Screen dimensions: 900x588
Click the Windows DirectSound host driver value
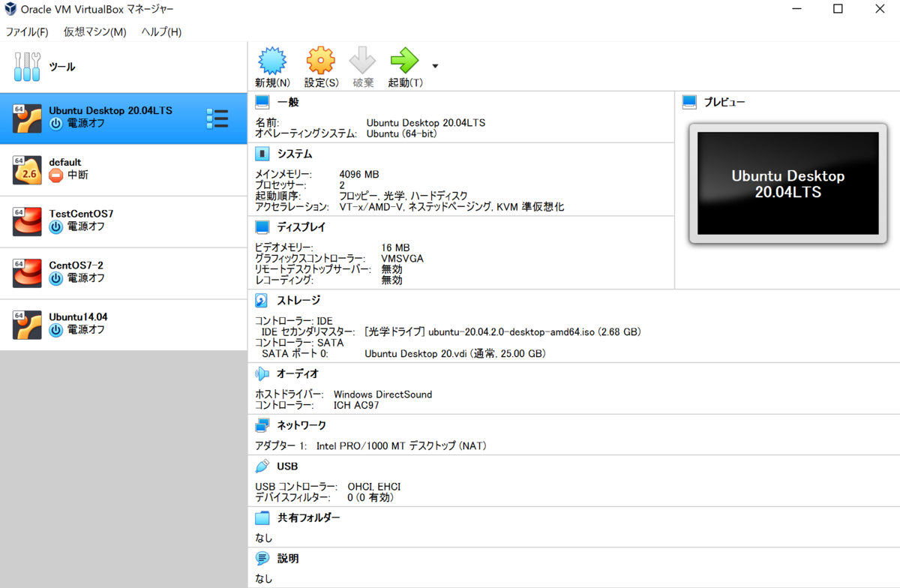[383, 394]
